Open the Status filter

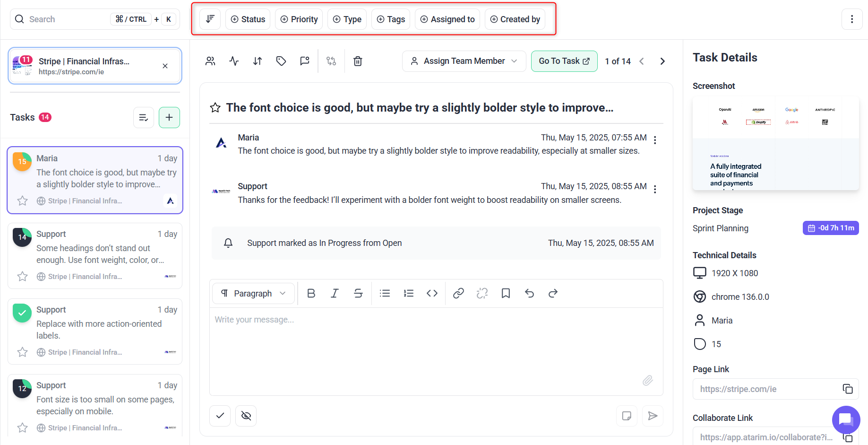[248, 19]
